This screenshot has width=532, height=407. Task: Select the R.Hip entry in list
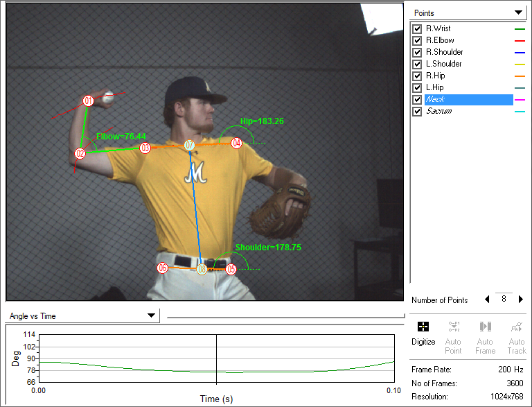coord(435,76)
